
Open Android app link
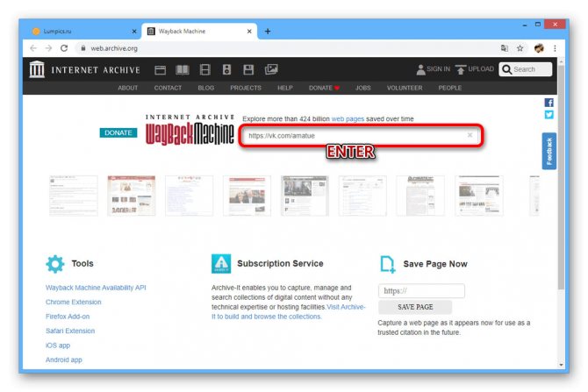[x=64, y=360]
